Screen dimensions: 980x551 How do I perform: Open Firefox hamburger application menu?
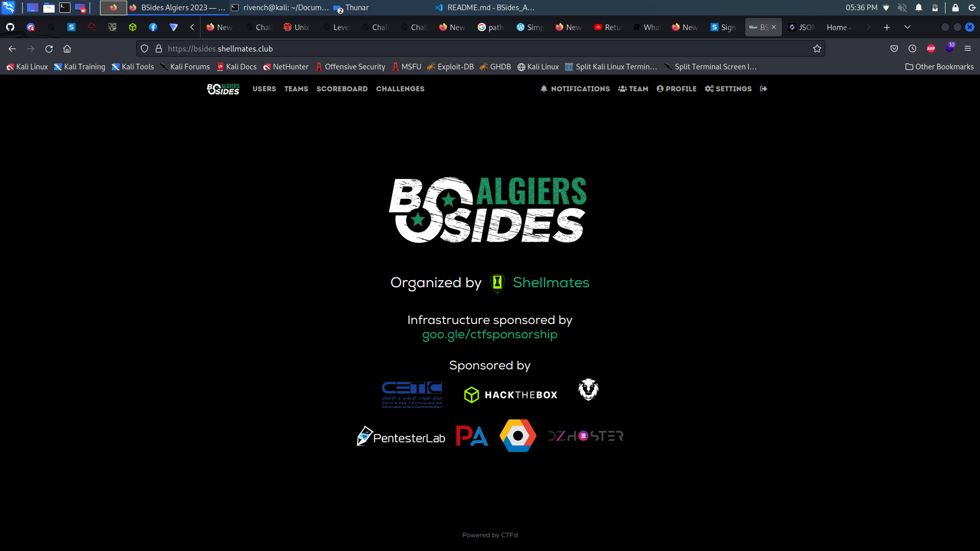coord(968,48)
